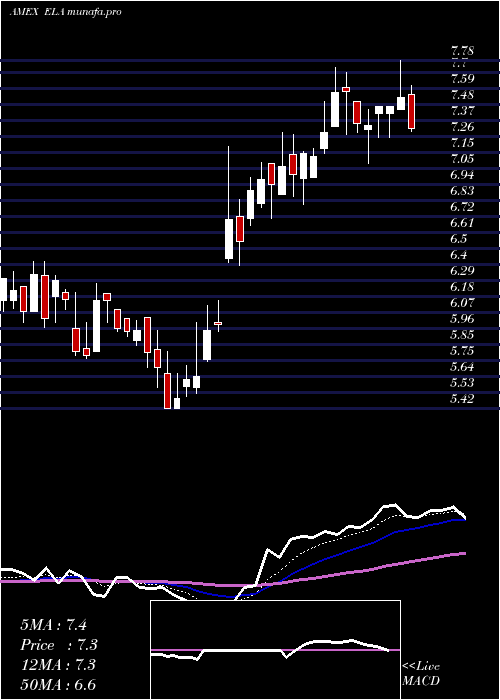This screenshot has height=700, width=500.
Task: Click the 5.42 price axis label
Action: tap(462, 399)
